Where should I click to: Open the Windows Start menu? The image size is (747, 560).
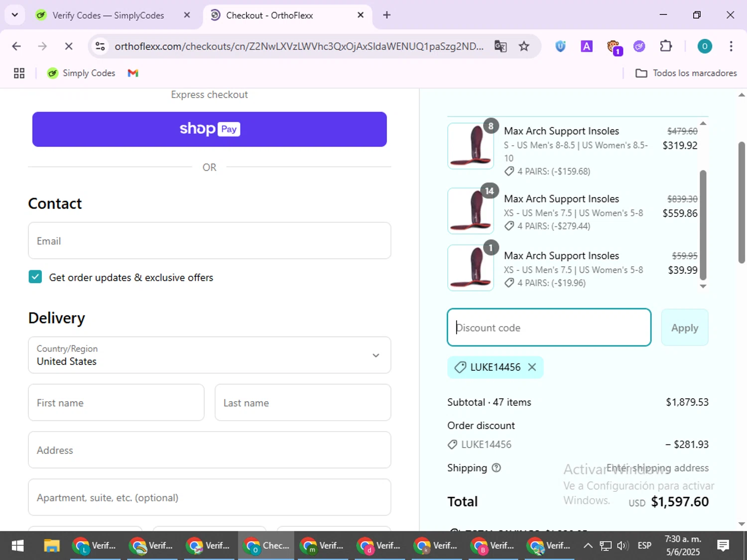pyautogui.click(x=17, y=546)
